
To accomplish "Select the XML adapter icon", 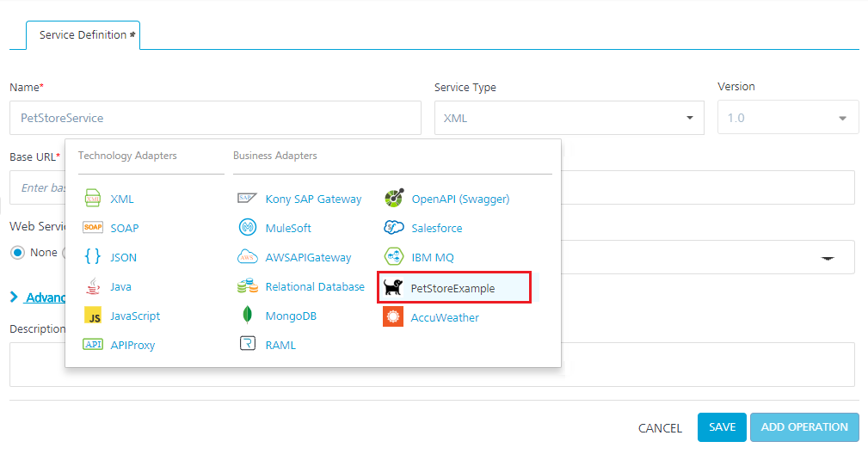I will [x=93, y=199].
